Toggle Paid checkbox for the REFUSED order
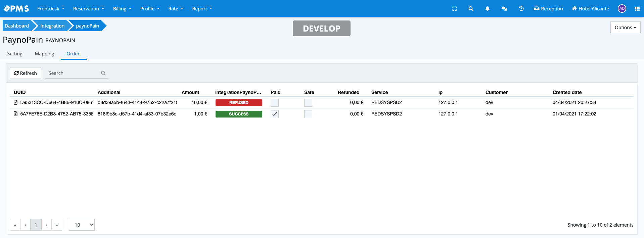The height and width of the screenshot is (238, 644). coord(275,103)
